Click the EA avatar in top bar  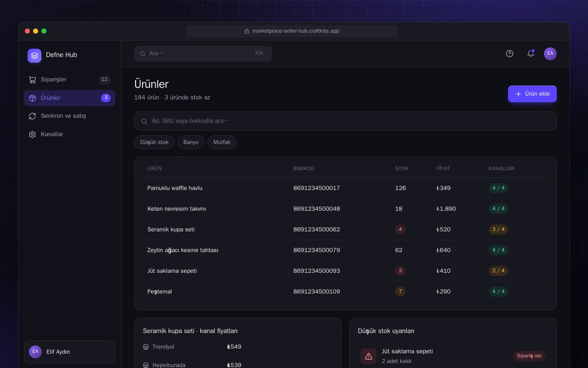(x=550, y=53)
